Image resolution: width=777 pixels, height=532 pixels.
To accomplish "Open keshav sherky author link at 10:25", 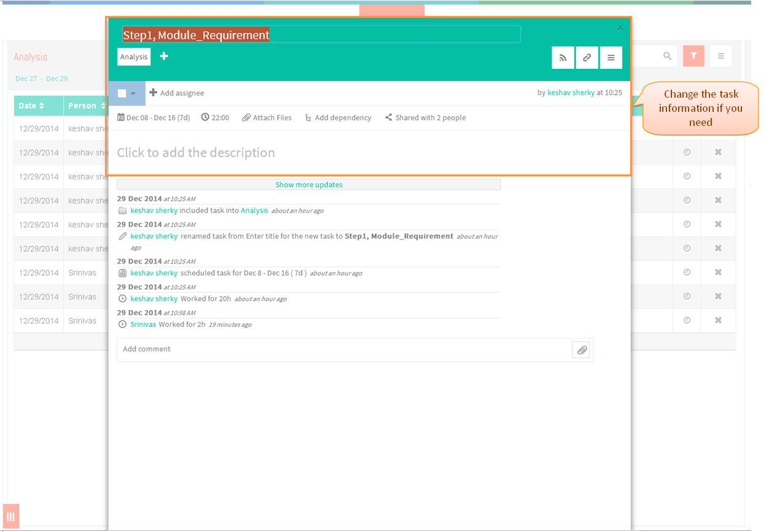I will (x=571, y=93).
